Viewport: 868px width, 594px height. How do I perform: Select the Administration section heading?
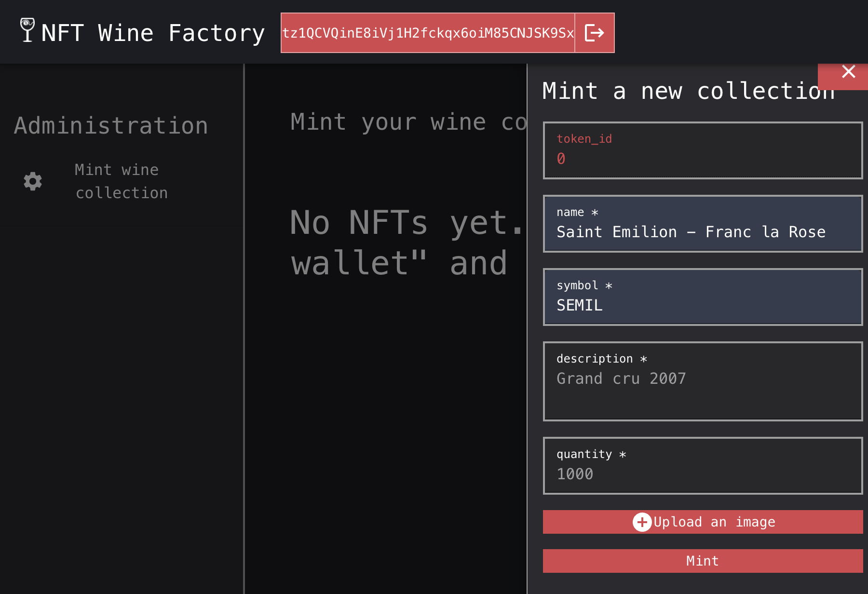[111, 125]
